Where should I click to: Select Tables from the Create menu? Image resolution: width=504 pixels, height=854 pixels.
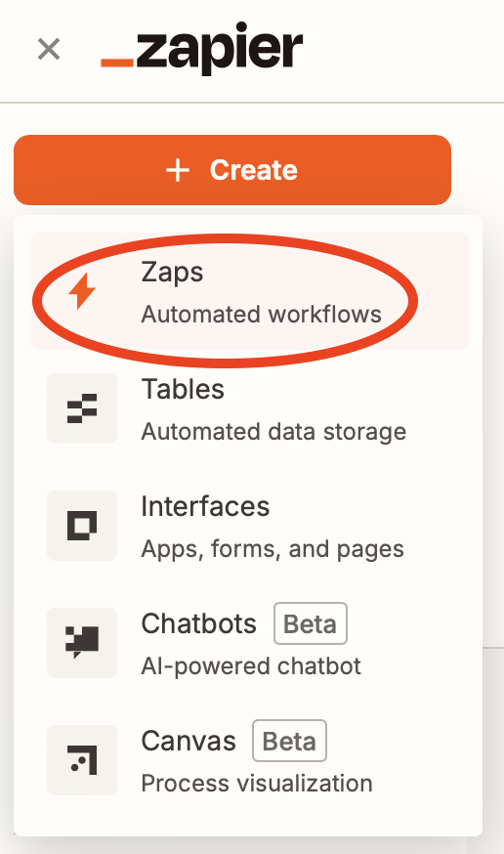tap(250, 408)
